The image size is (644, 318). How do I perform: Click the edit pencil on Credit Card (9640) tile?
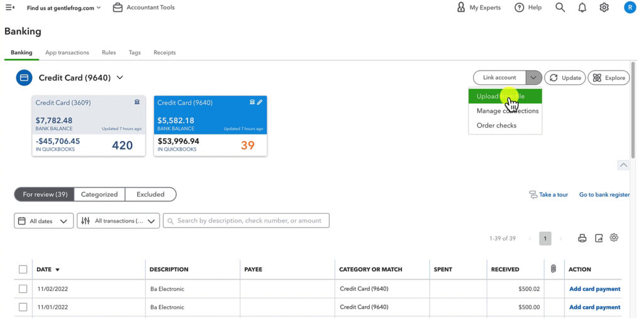pos(260,102)
